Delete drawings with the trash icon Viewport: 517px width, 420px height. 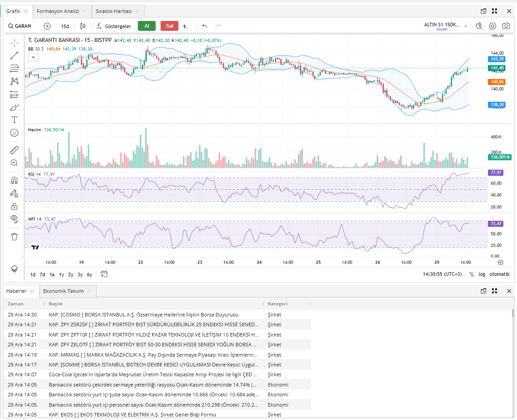point(14,237)
